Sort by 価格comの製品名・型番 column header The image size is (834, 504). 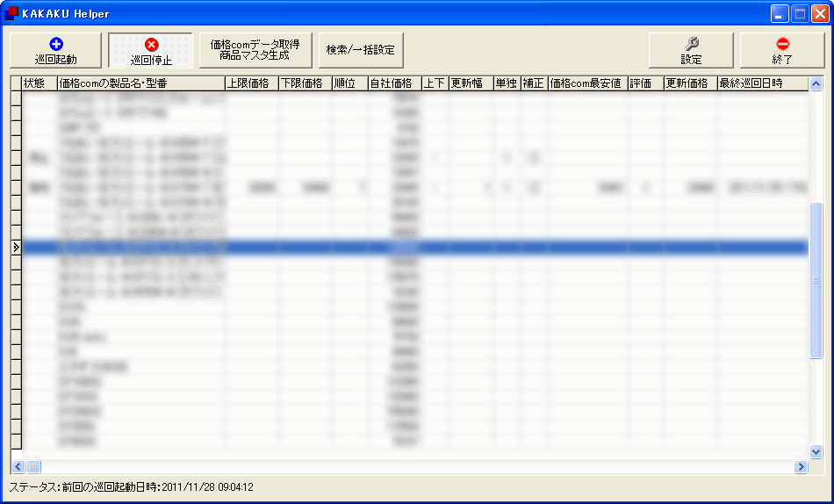(x=141, y=83)
